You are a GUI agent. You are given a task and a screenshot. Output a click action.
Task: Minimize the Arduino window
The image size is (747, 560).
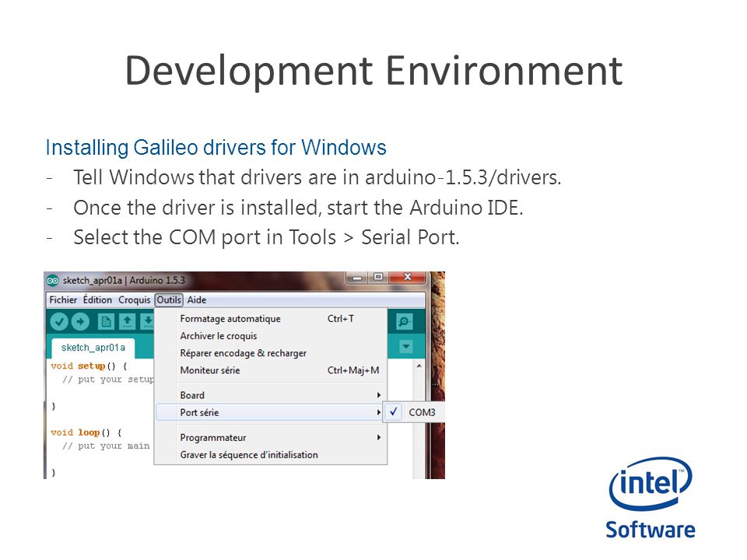coord(358,277)
